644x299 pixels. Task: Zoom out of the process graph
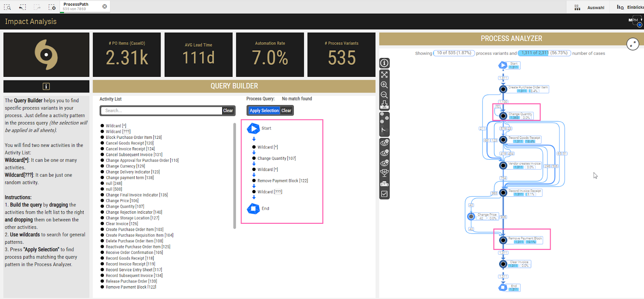384,95
